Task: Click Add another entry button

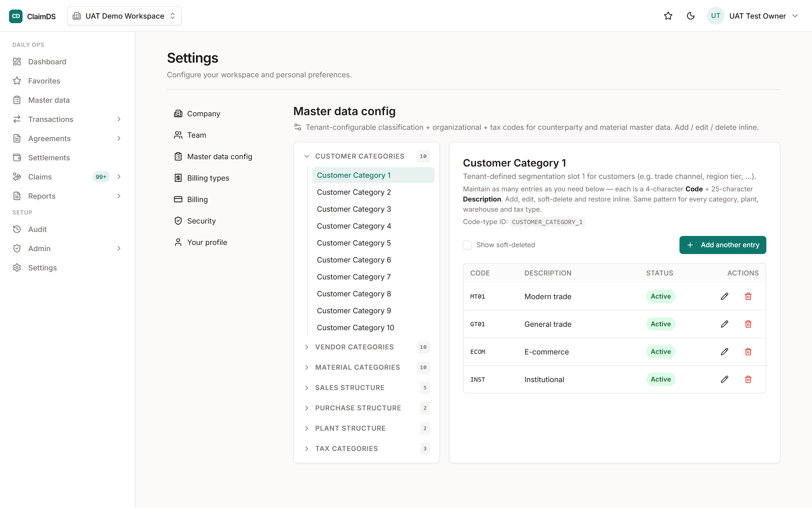Action: [722, 245]
